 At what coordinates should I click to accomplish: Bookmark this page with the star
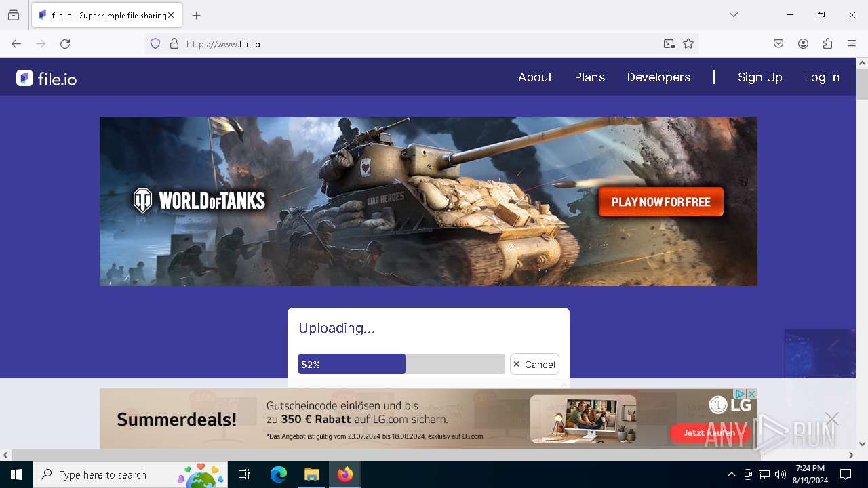click(688, 44)
